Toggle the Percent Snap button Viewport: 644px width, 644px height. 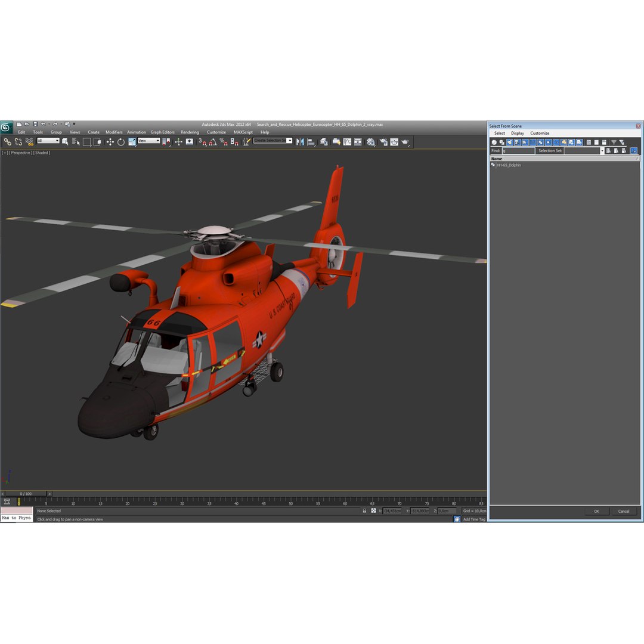224,142
